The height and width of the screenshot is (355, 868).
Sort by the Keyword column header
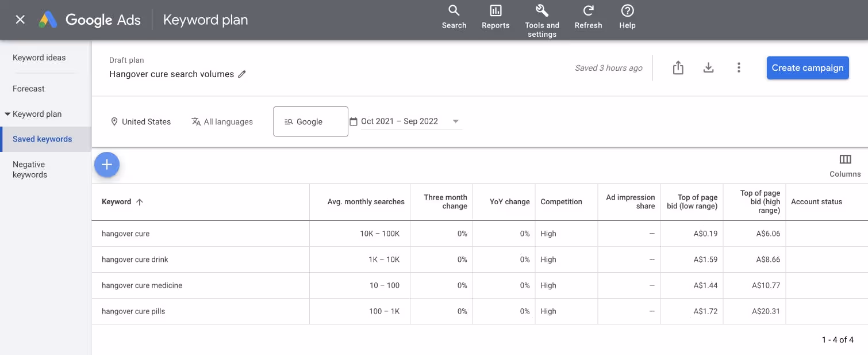click(118, 201)
